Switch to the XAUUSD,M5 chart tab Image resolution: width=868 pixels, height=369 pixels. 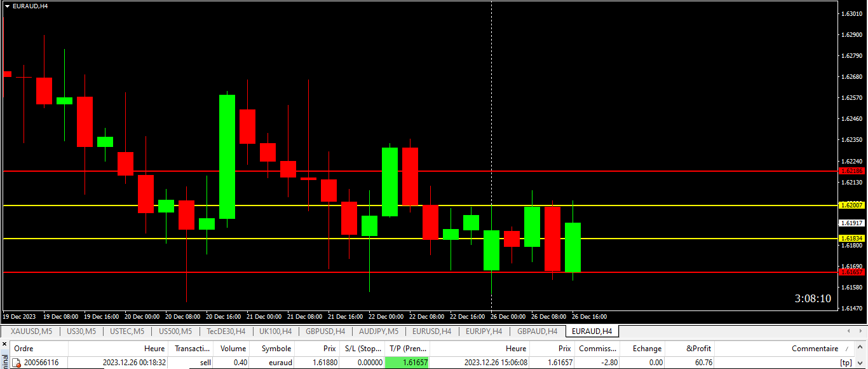click(31, 331)
